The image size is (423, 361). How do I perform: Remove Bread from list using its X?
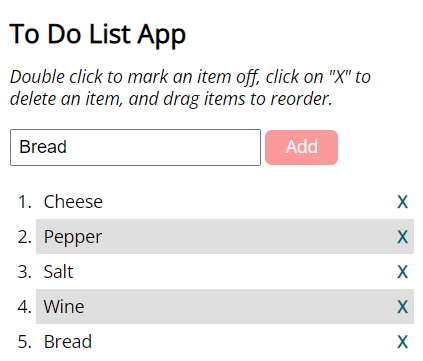tap(402, 342)
